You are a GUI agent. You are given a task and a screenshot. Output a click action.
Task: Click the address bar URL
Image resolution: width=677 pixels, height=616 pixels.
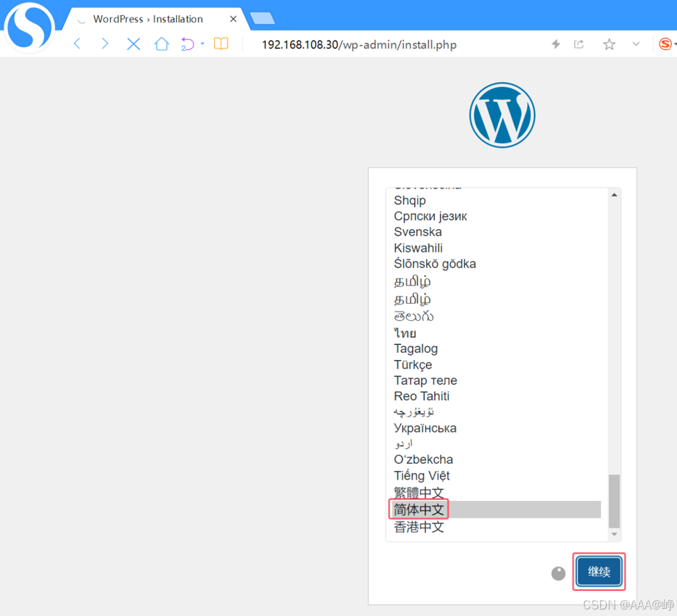click(x=359, y=44)
